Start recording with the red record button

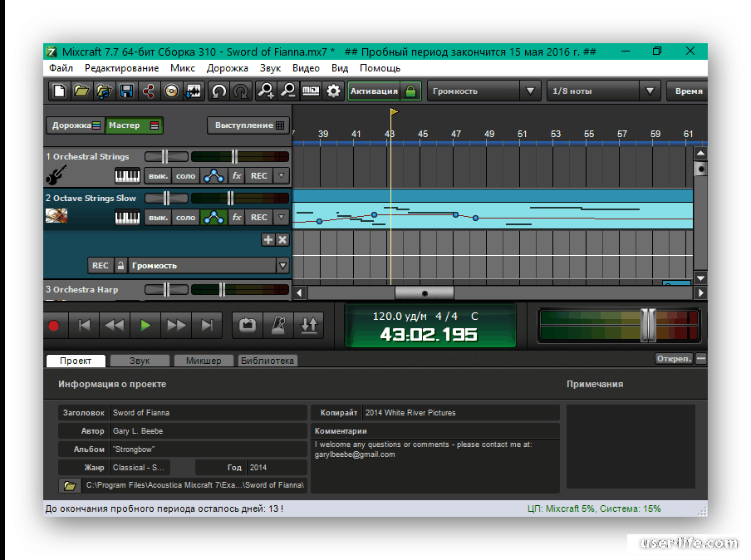pyautogui.click(x=54, y=326)
